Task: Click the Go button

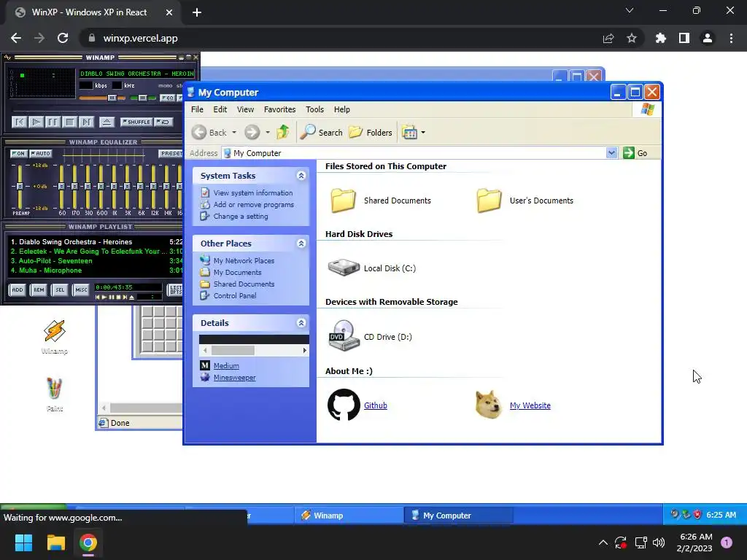Action: [635, 153]
